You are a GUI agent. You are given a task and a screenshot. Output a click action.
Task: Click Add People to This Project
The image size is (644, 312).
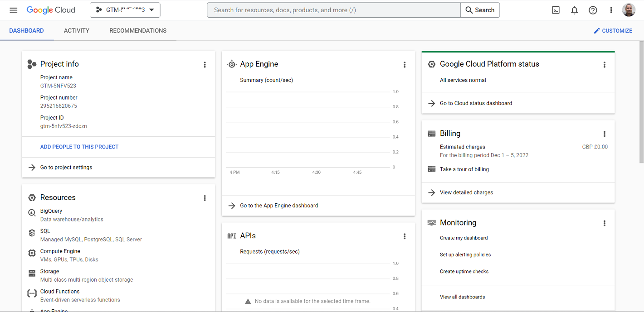point(79,147)
